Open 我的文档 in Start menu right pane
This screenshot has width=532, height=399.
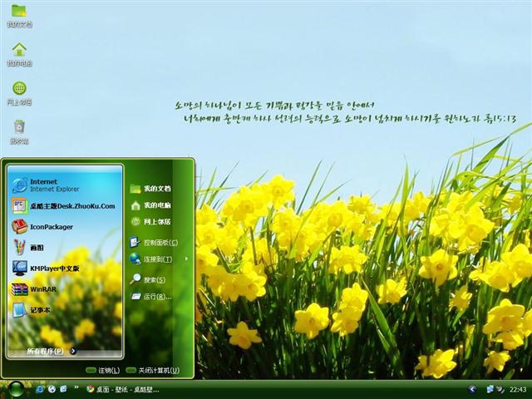point(150,189)
